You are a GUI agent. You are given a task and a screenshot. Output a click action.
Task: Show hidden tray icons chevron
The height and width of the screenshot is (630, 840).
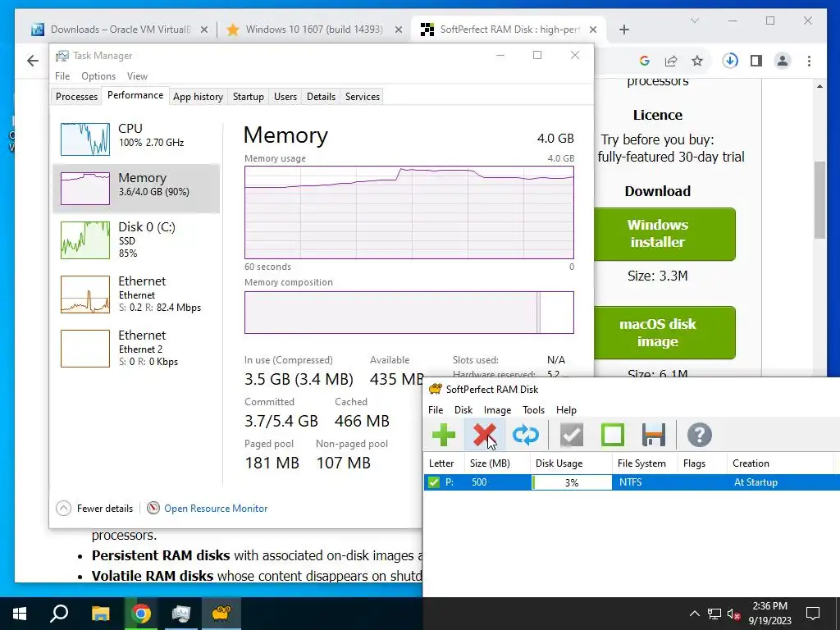[694, 614]
